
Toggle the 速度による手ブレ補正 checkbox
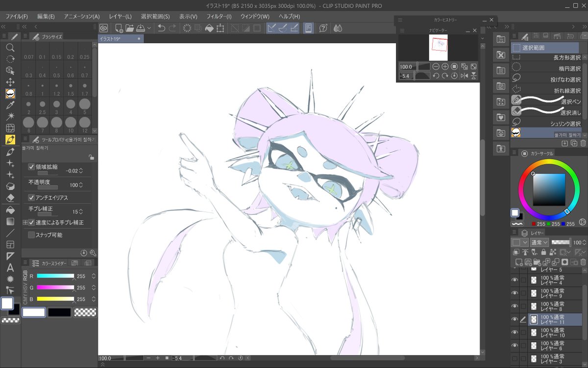click(x=31, y=222)
